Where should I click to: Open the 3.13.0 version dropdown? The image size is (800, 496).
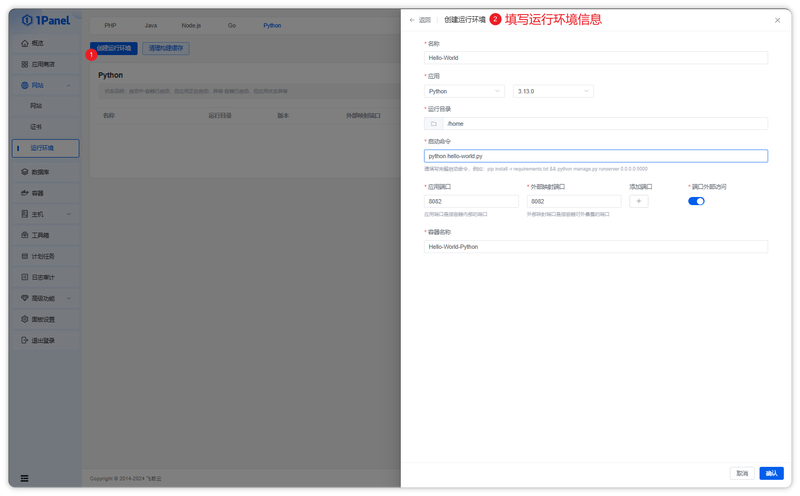553,91
